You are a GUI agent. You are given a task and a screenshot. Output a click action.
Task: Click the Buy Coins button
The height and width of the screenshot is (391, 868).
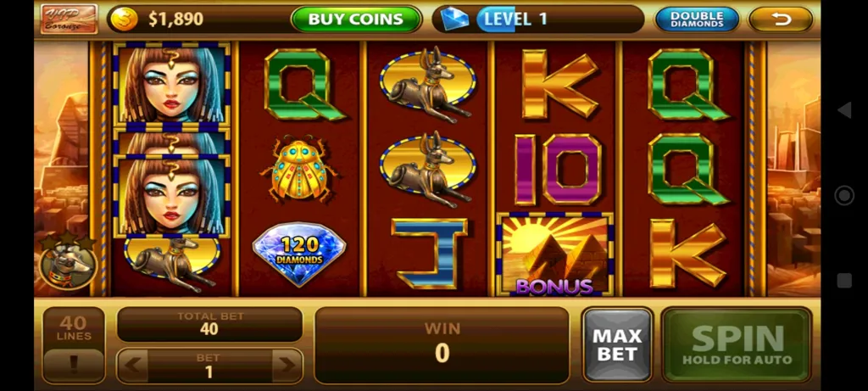356,19
